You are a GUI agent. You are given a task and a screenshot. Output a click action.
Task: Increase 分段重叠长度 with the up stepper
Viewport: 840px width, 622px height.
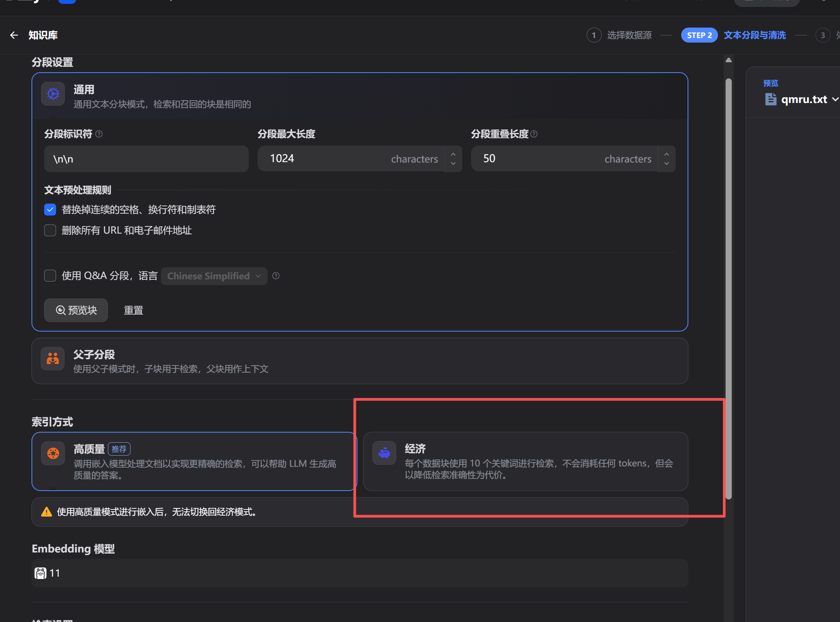tap(666, 154)
